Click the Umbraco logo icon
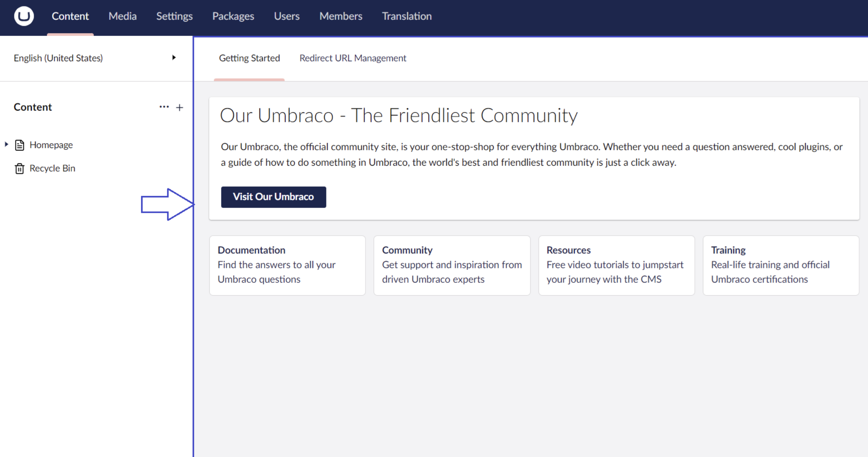Viewport: 868px width, 457px height. [x=24, y=16]
